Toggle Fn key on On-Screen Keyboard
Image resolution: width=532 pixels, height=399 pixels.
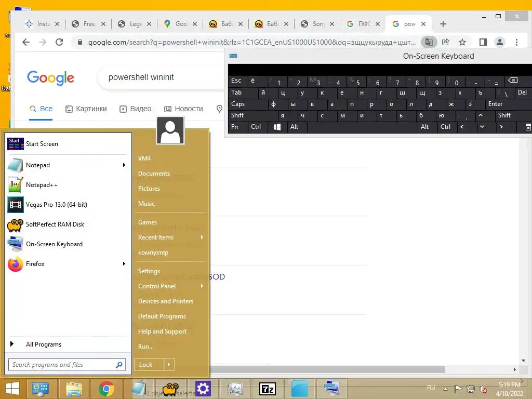pos(238,127)
